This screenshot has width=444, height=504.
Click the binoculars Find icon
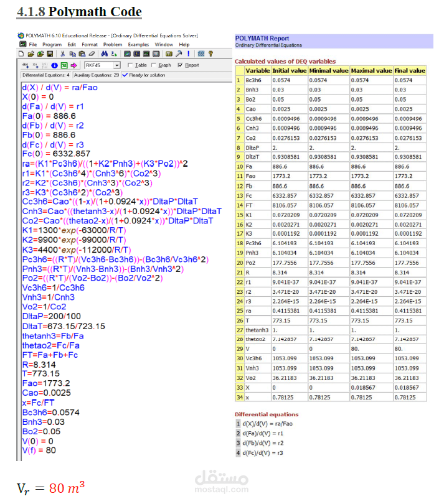coord(105,54)
